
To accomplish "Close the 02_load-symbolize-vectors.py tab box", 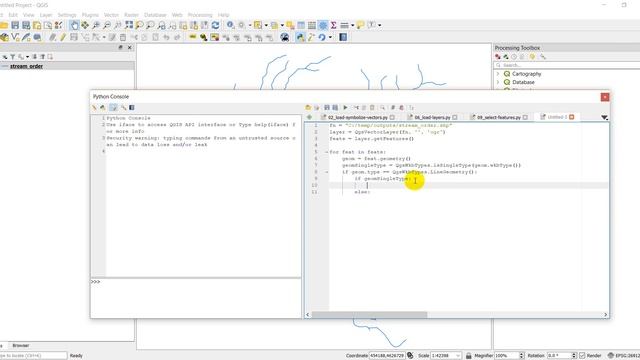I will pos(392,117).
